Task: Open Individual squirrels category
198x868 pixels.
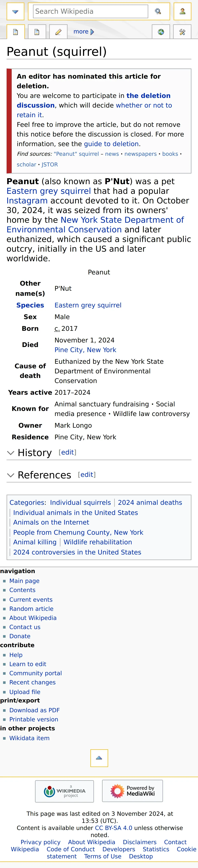Action: point(80,502)
